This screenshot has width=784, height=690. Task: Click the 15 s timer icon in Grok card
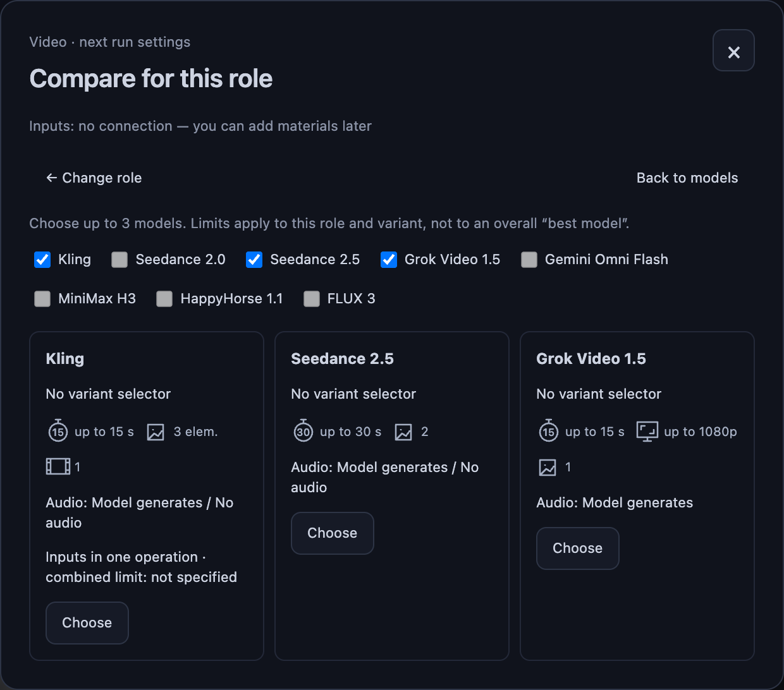pyautogui.click(x=549, y=431)
